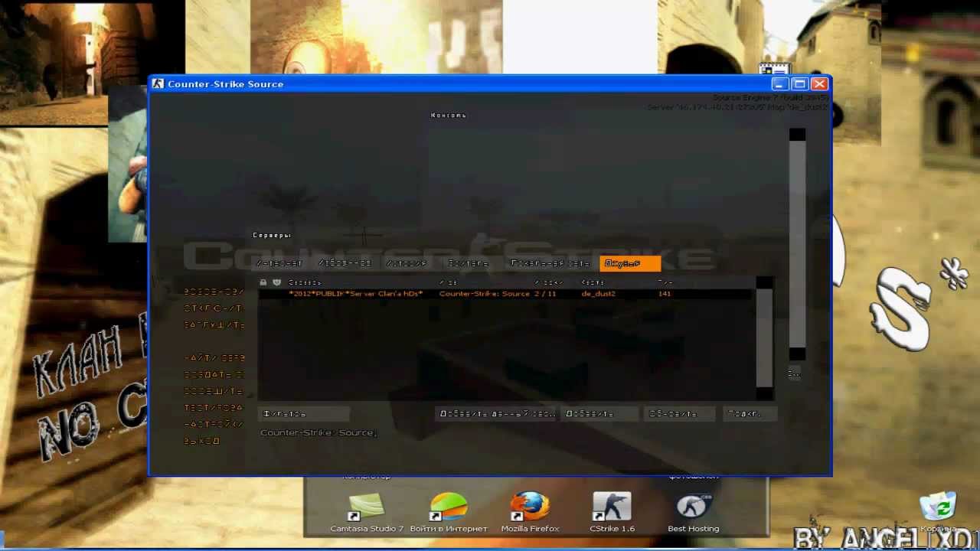Image resolution: width=980 pixels, height=551 pixels.
Task: Sort servers by the VAC shield column icon
Action: coord(276,282)
